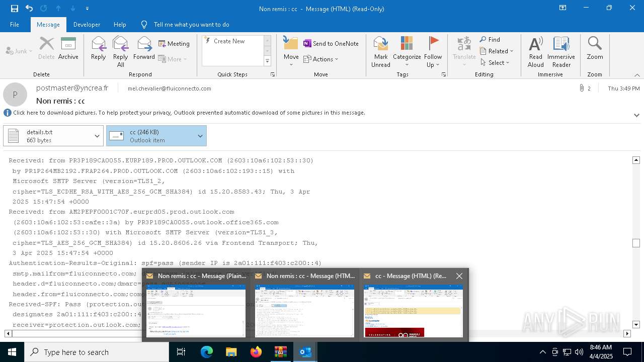Expand the Quick Steps gallery
The image size is (644, 362).
(267, 61)
